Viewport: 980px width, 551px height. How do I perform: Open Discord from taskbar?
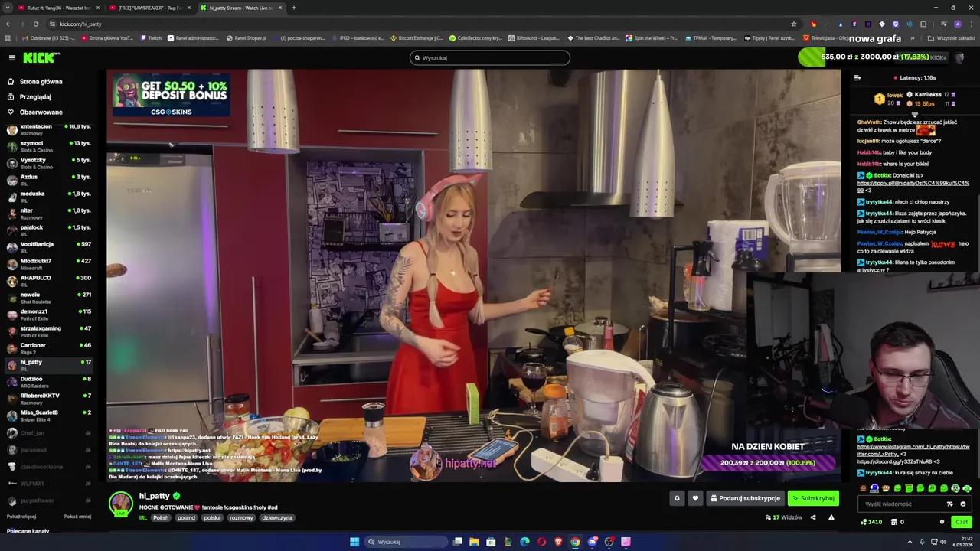(592, 542)
